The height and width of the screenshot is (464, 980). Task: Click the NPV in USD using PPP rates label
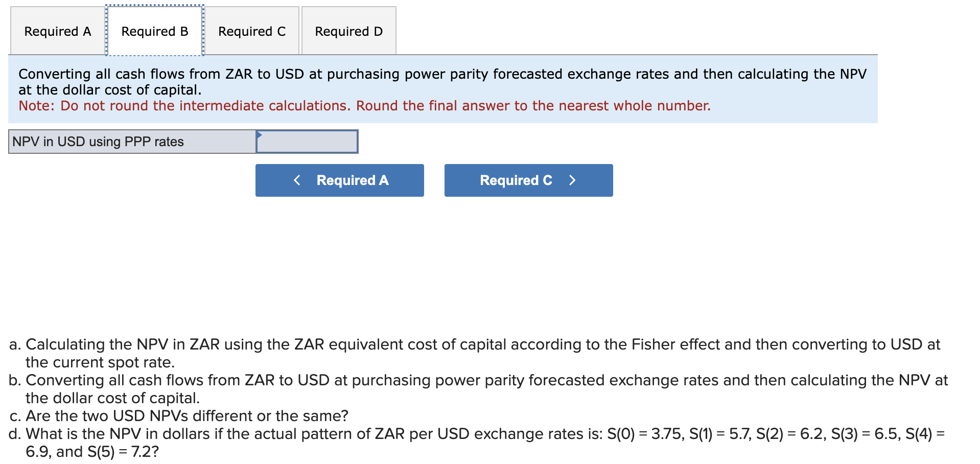pos(97,142)
